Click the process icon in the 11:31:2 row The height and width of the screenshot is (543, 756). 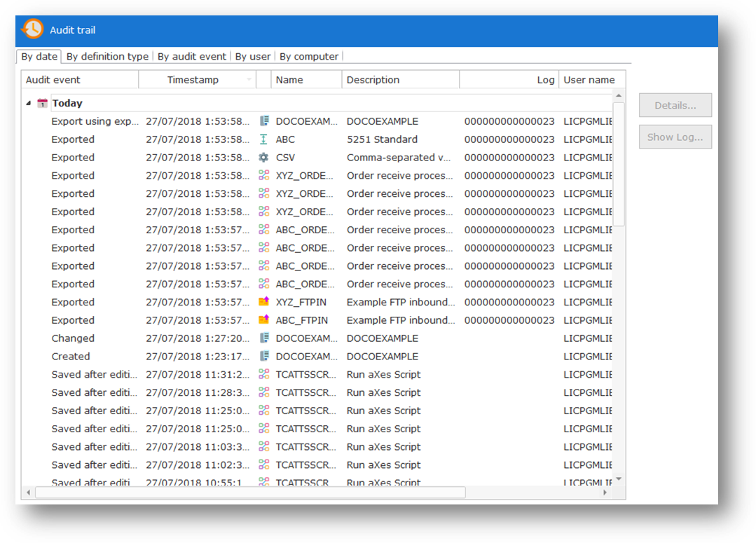[x=263, y=374]
